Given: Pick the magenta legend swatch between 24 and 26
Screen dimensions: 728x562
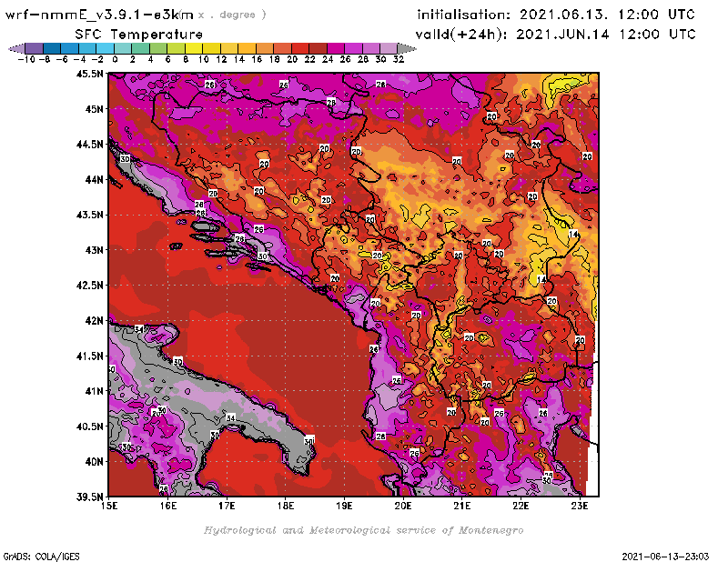Looking at the screenshot, I should (336, 48).
